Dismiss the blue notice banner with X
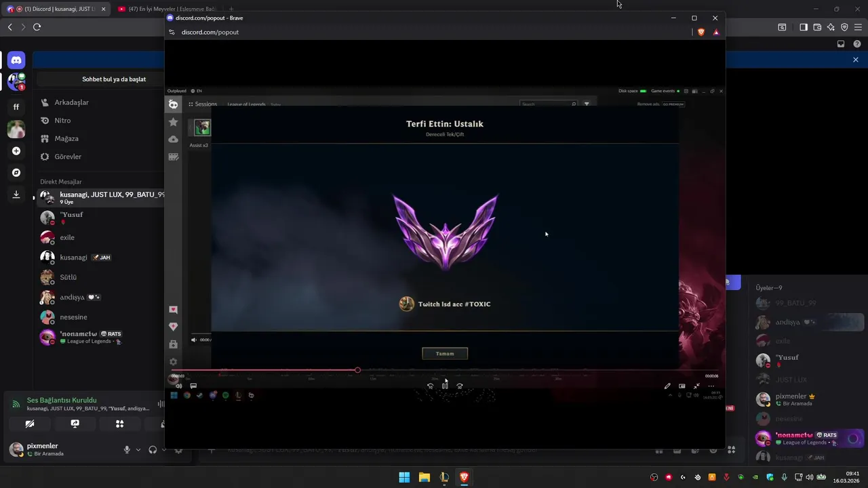Viewport: 868px width, 488px height. coord(856,60)
